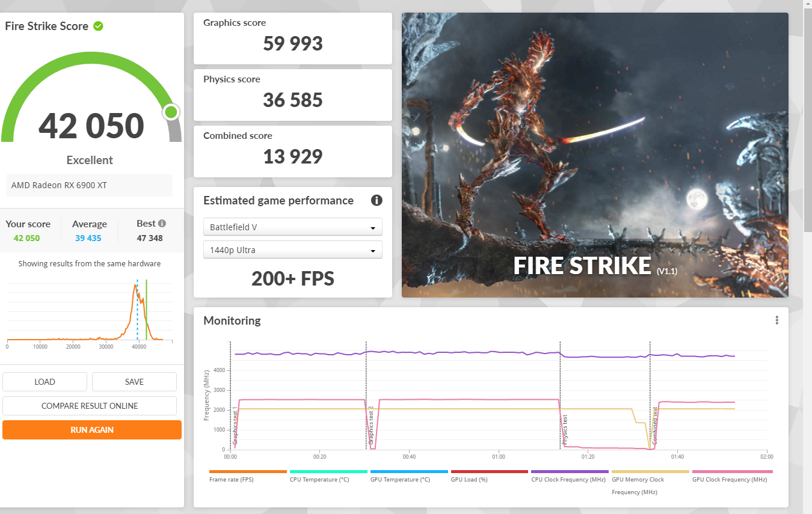812x514 pixels.
Task: Click the Graphics test 2 timeline marker
Action: [x=371, y=426]
